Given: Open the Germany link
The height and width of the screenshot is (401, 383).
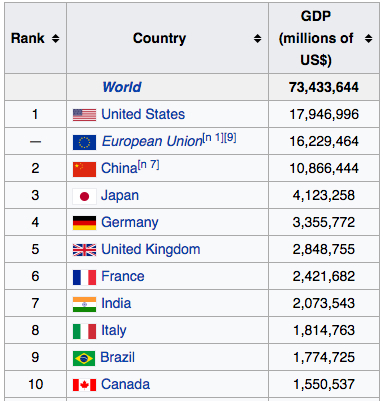Looking at the screenshot, I should 130,223.
